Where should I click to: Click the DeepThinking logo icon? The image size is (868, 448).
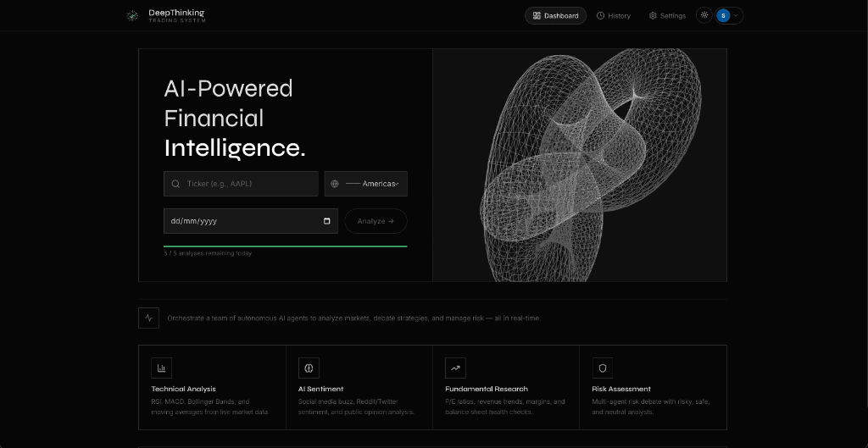131,16
